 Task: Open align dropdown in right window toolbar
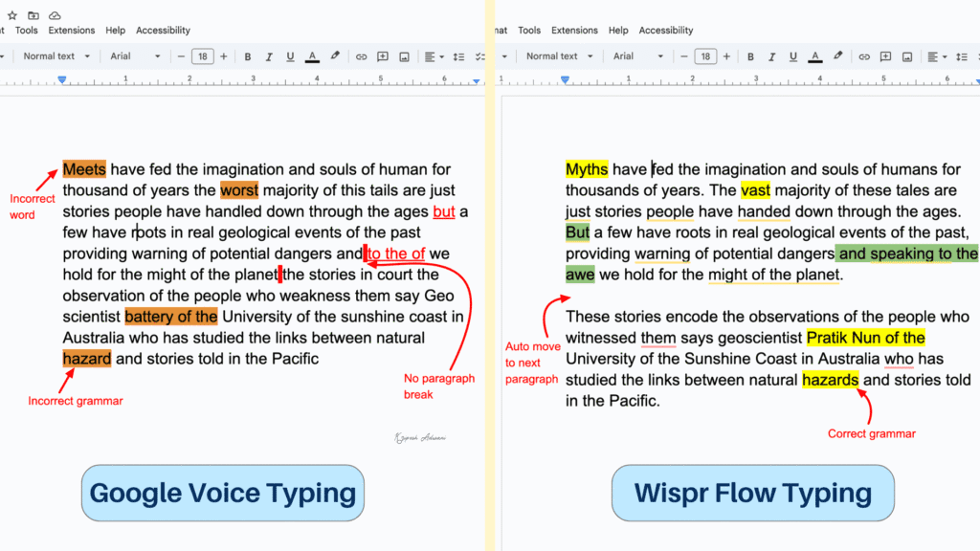(937, 56)
